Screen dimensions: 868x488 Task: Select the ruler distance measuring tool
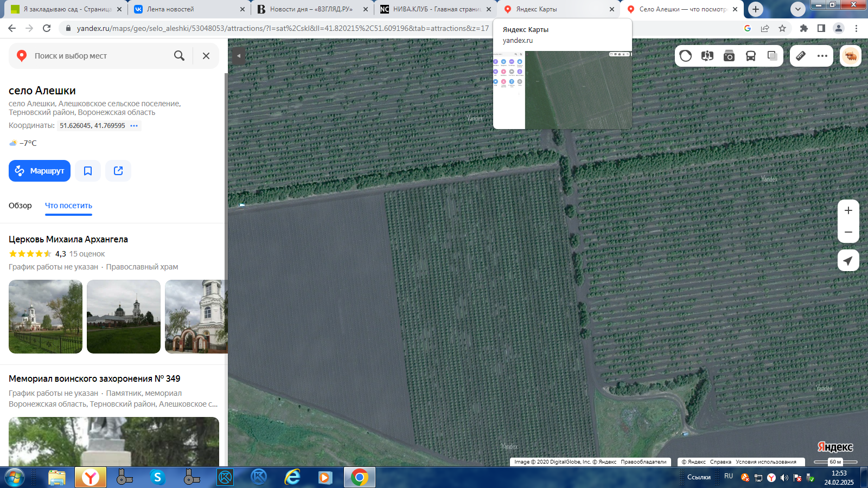coord(801,56)
